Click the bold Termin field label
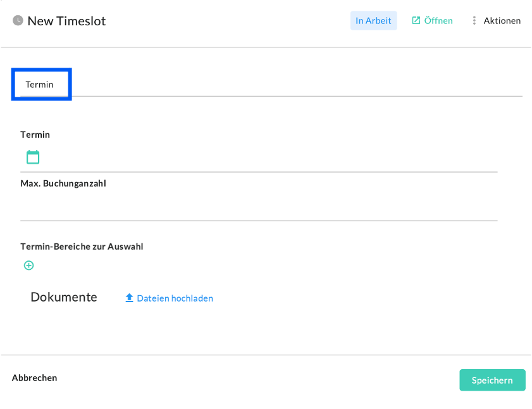The width and height of the screenshot is (532, 409). (x=35, y=135)
